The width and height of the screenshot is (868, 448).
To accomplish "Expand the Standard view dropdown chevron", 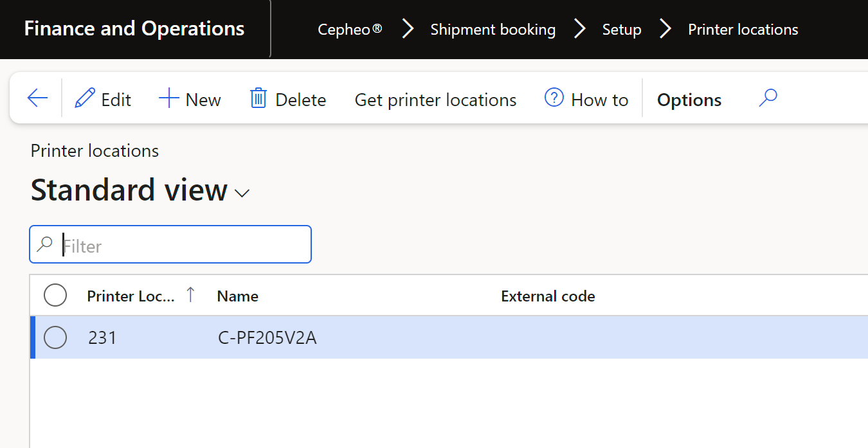I will pyautogui.click(x=242, y=193).
